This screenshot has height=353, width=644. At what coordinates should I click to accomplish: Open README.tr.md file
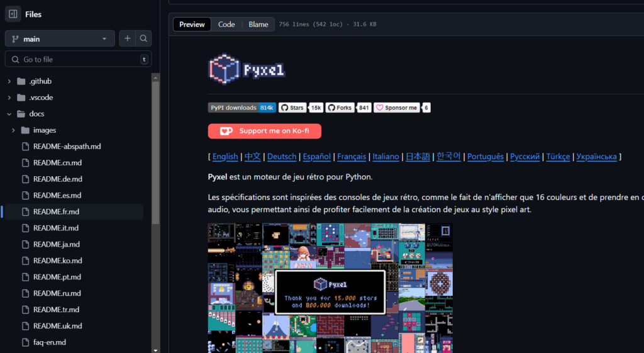tap(56, 310)
